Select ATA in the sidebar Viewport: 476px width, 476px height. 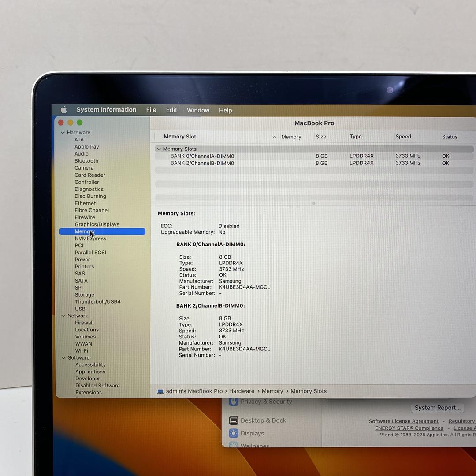[x=79, y=140]
